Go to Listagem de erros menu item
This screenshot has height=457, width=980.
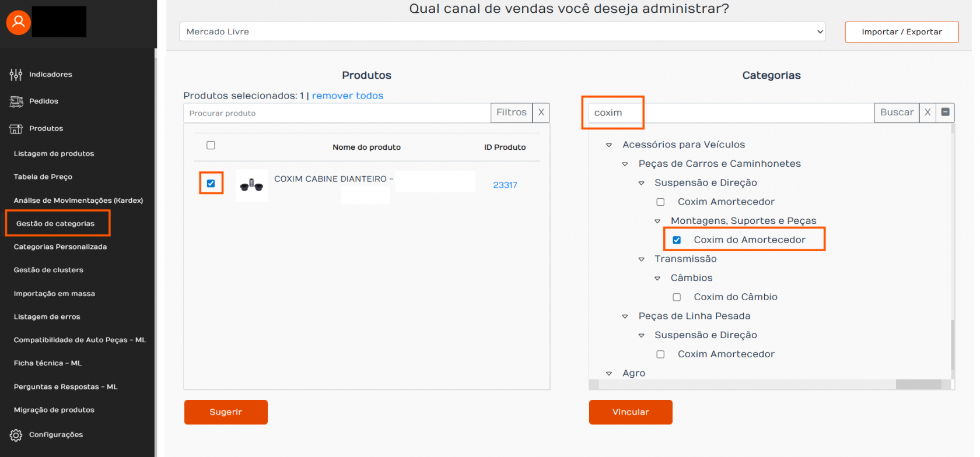pos(47,317)
